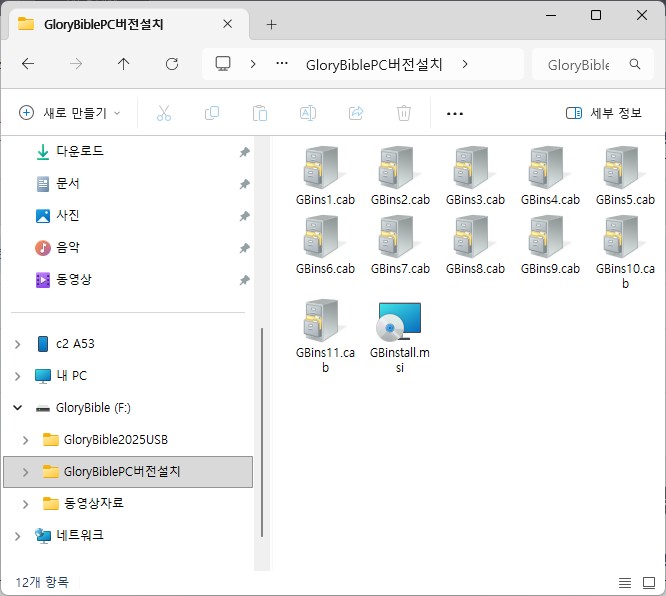Click the Share icon in toolbar
Screen dimensions: 666x596
coord(355,113)
